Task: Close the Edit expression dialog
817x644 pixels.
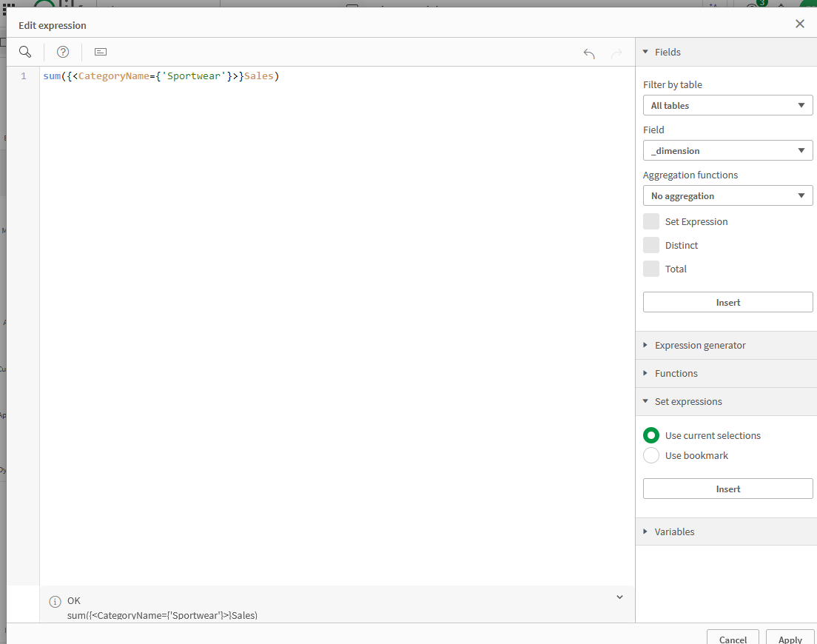Action: click(800, 24)
